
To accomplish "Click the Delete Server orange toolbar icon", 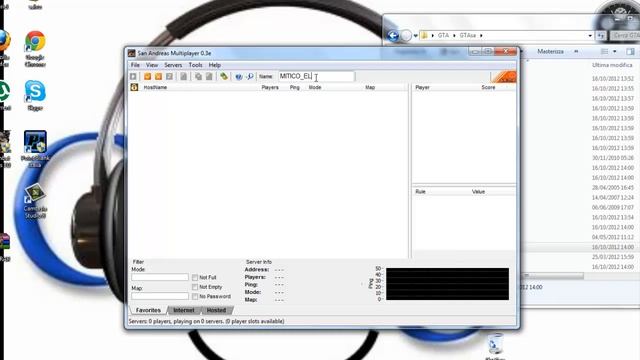I will click(x=158, y=76).
